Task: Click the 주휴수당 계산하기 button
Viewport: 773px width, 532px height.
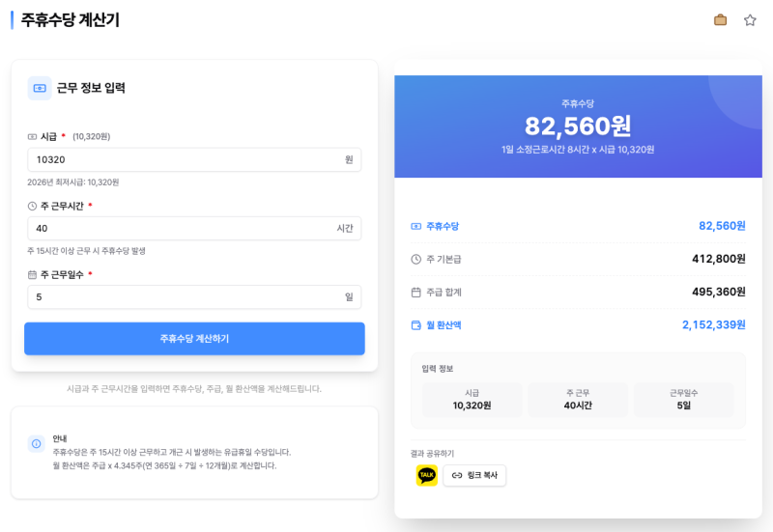Action: click(195, 339)
